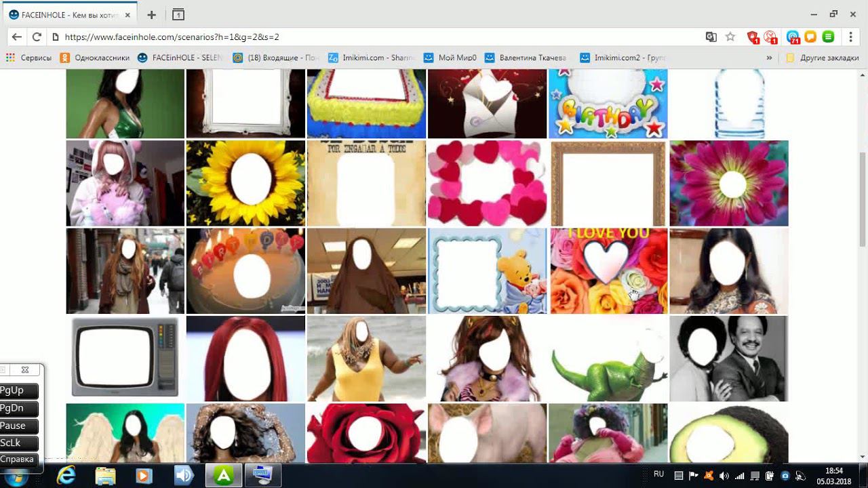The image size is (868, 488).
Task: Pick the pink pig scenario
Action: [x=487, y=433]
